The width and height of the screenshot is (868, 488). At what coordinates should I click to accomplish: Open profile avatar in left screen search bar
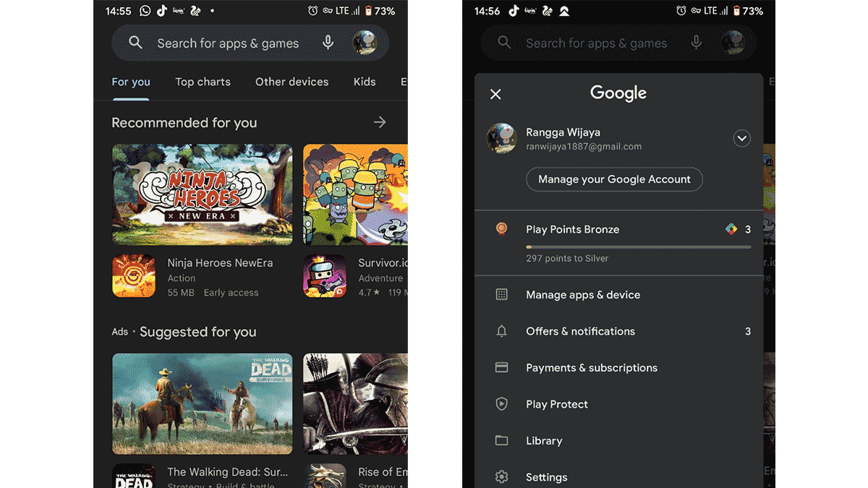point(365,43)
